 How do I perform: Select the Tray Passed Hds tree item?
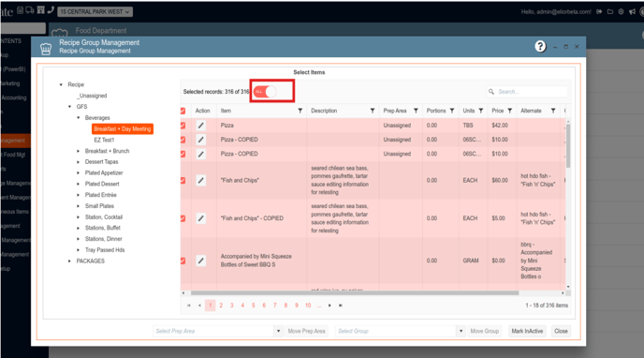point(105,250)
